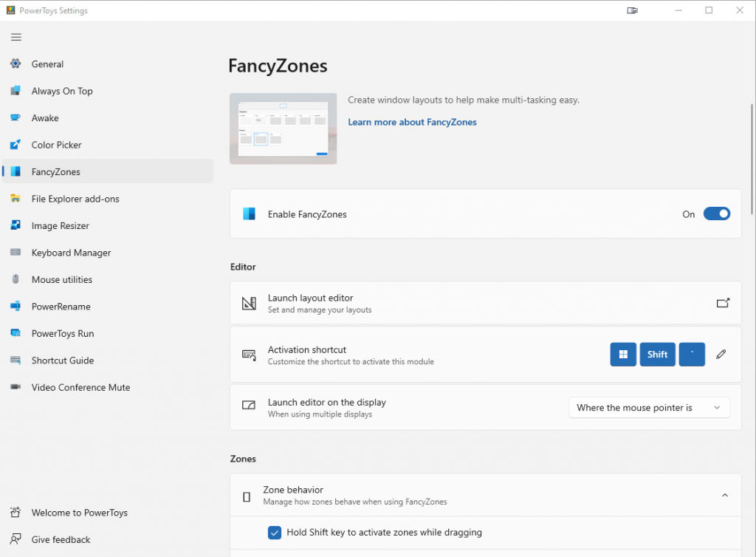Click the Color Picker icon
This screenshot has height=557, width=756.
pos(16,145)
